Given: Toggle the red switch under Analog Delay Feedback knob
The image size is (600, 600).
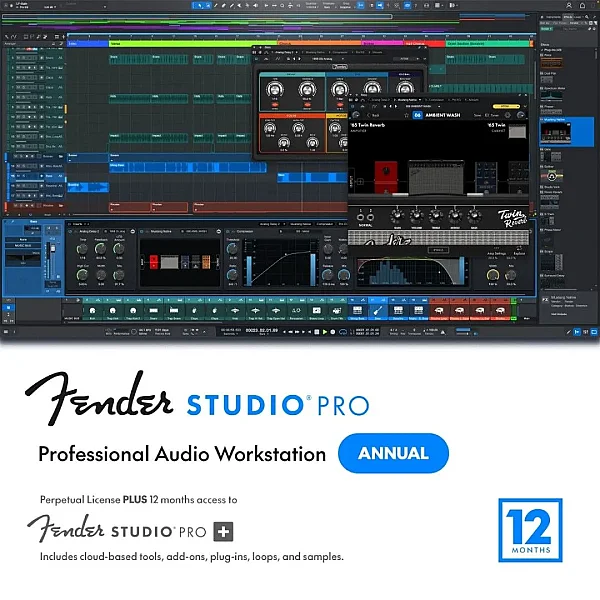Looking at the screenshot, I should 307,104.
